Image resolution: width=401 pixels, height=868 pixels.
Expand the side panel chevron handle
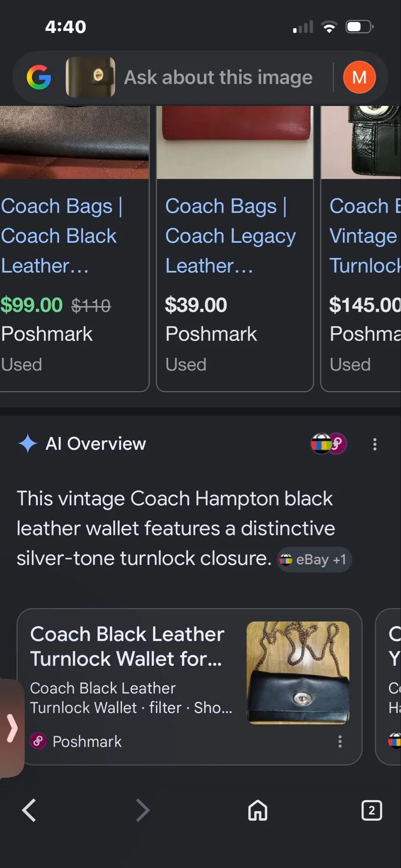(11, 728)
